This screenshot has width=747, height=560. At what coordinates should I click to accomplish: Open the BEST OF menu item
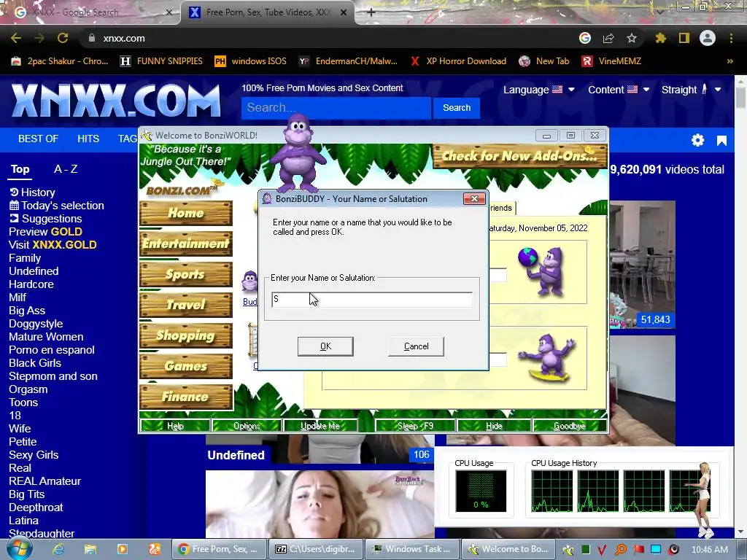[38, 139]
